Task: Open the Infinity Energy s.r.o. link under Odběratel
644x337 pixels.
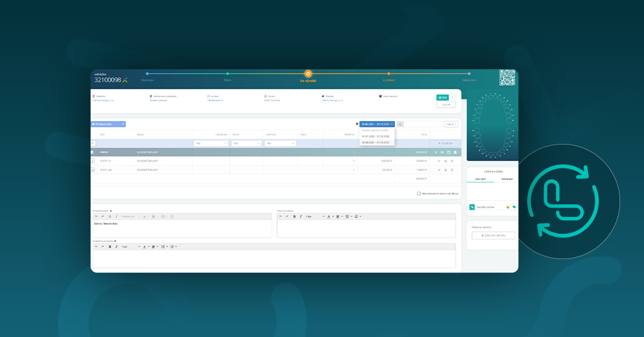Action: click(x=104, y=100)
